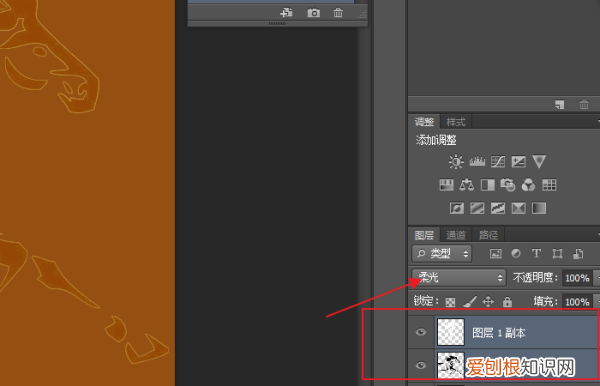The height and width of the screenshot is (386, 600).
Task: Add a Gradient Map adjustment layer
Action: [539, 208]
